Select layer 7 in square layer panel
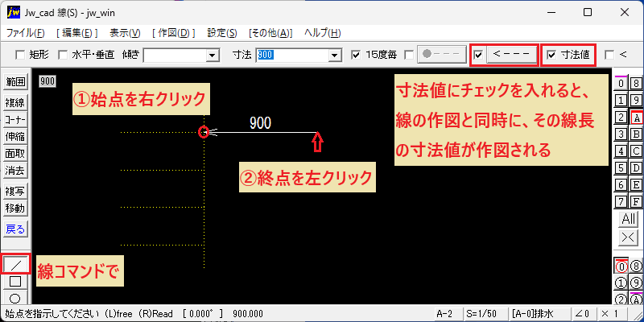Image resolution: width=644 pixels, height=322 pixels. click(x=621, y=202)
